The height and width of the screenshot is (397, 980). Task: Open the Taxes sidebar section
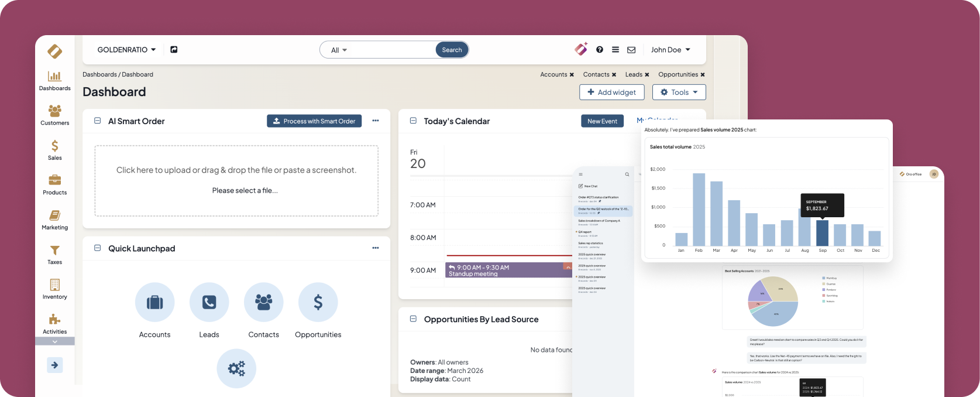55,254
